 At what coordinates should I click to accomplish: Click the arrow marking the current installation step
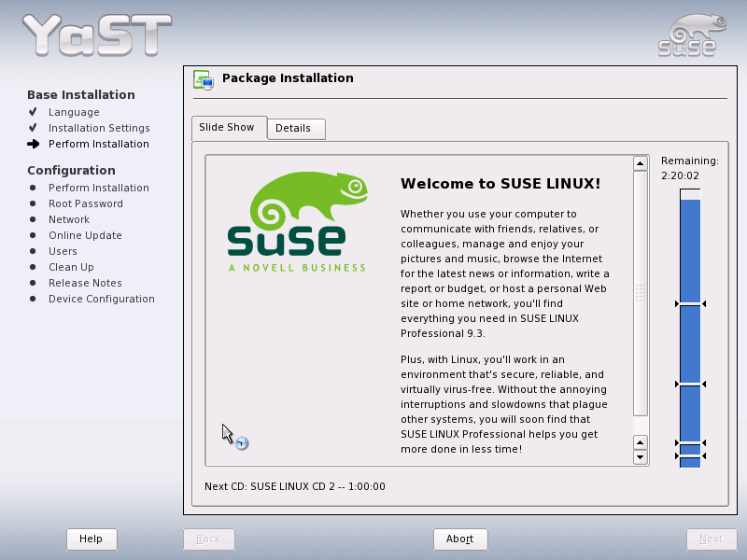pyautogui.click(x=34, y=144)
